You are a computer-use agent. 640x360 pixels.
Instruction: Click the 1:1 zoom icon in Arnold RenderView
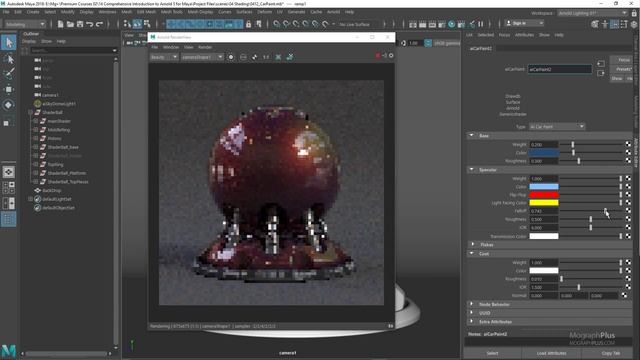(x=266, y=57)
